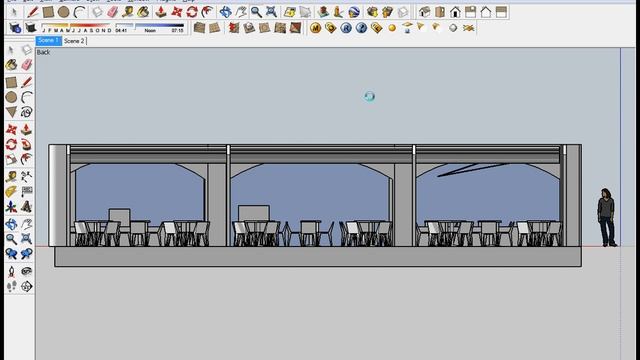The width and height of the screenshot is (640, 360).
Task: Click the Preview in Google Earth globe icon
Action: [354, 12]
